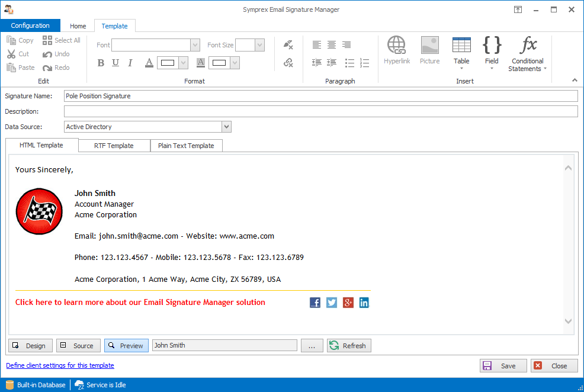584x392 pixels.
Task: Align text right
Action: click(346, 44)
